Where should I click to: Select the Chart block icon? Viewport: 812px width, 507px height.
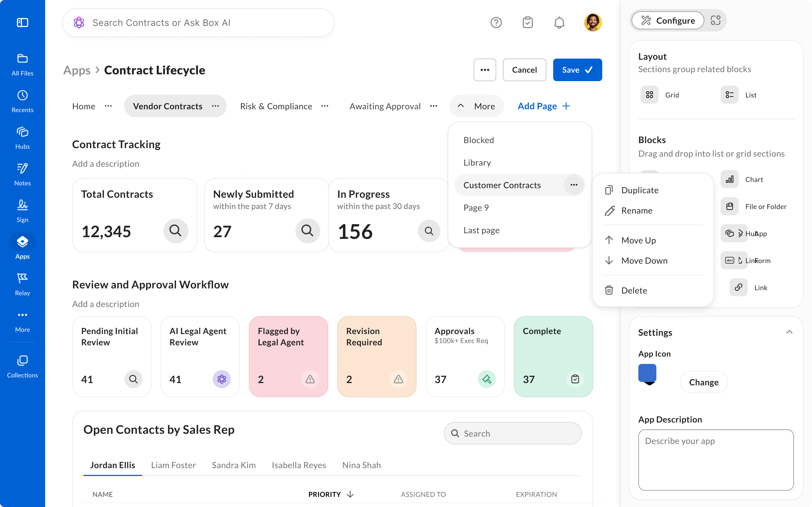[729, 179]
